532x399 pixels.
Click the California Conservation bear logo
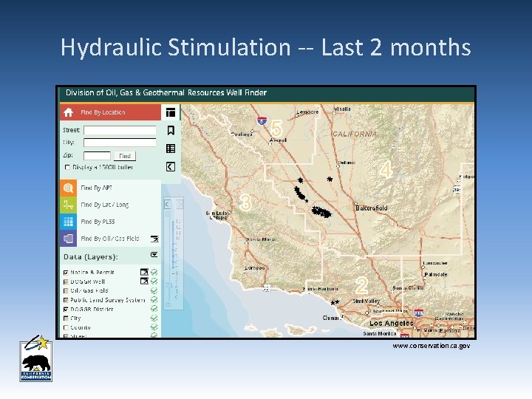(36, 358)
